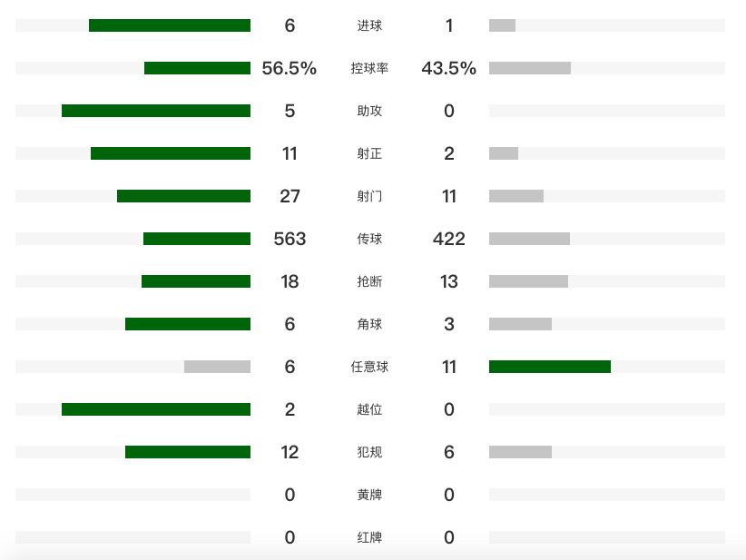Viewport: 746px width, 560px height.
Task: Click the 422 passes number
Action: pyautogui.click(x=449, y=239)
